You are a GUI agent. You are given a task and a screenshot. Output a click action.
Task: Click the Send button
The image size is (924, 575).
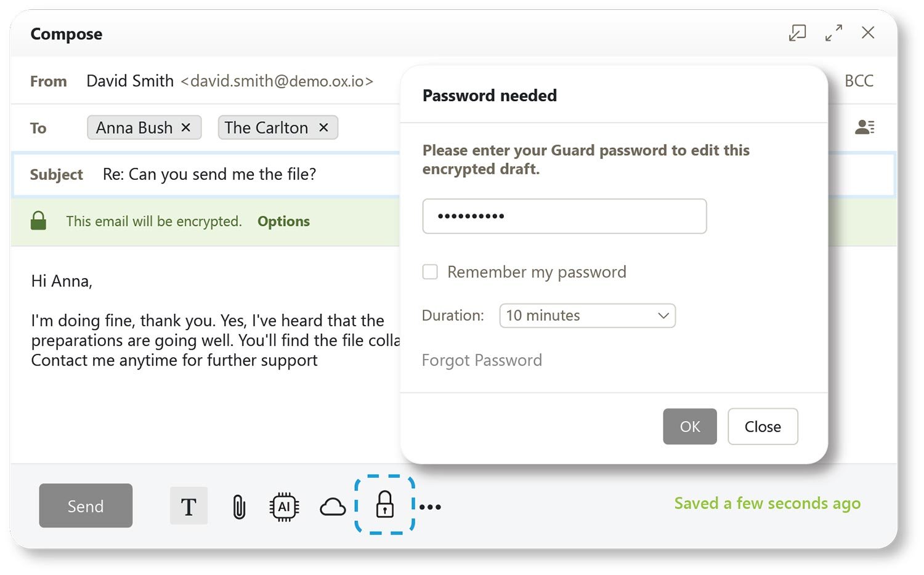[85, 505]
